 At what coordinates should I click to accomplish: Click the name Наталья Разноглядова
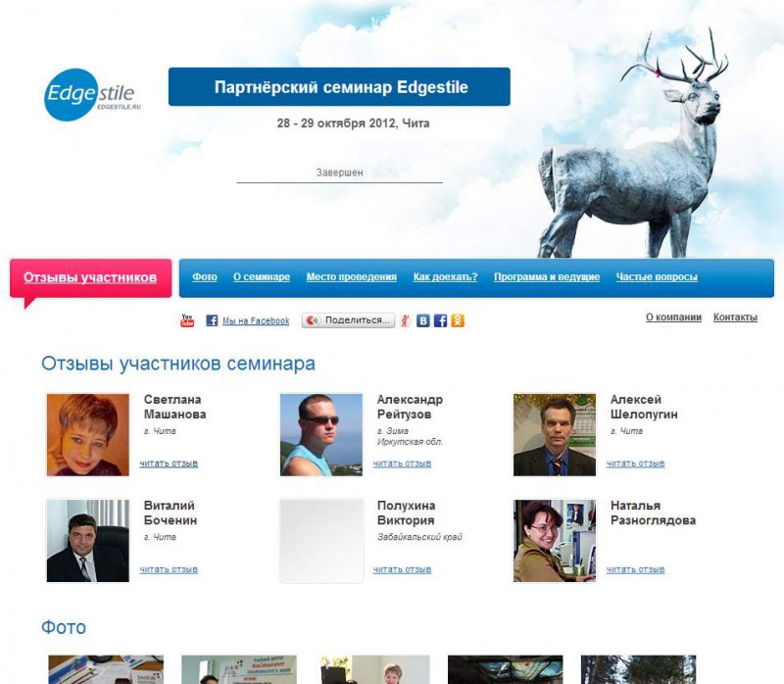point(653,513)
